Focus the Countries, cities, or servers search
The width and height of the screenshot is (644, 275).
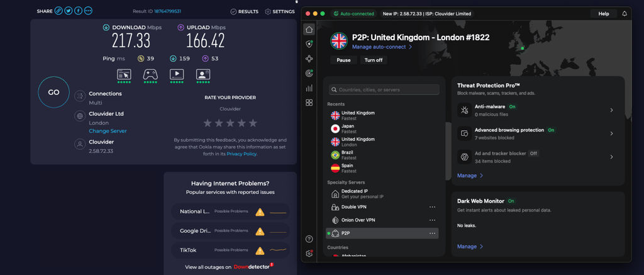[384, 89]
